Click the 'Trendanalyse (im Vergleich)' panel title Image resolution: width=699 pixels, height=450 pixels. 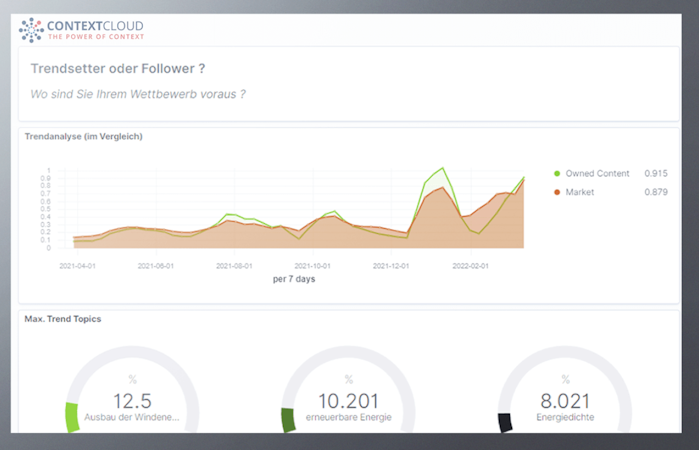[83, 136]
